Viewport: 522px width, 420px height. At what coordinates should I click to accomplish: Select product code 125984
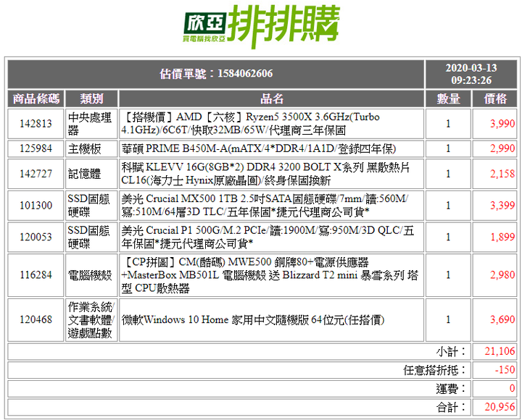(x=36, y=148)
